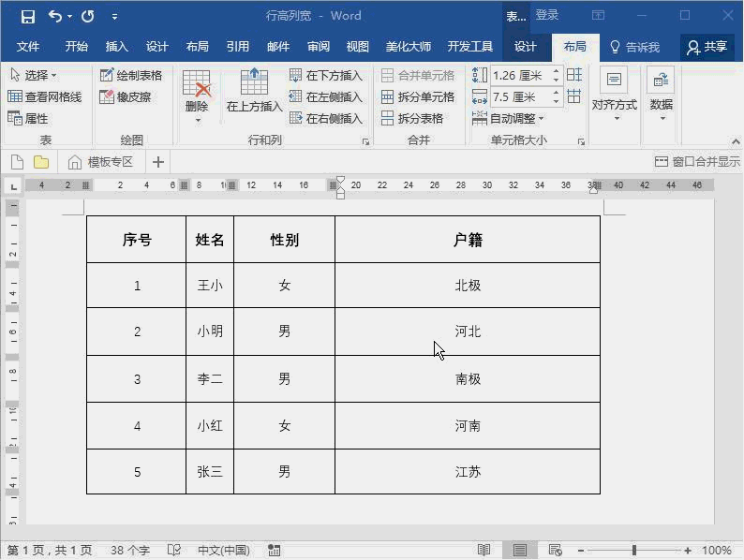The image size is (744, 560).
Task: Click the 共享 share button
Action: (707, 47)
